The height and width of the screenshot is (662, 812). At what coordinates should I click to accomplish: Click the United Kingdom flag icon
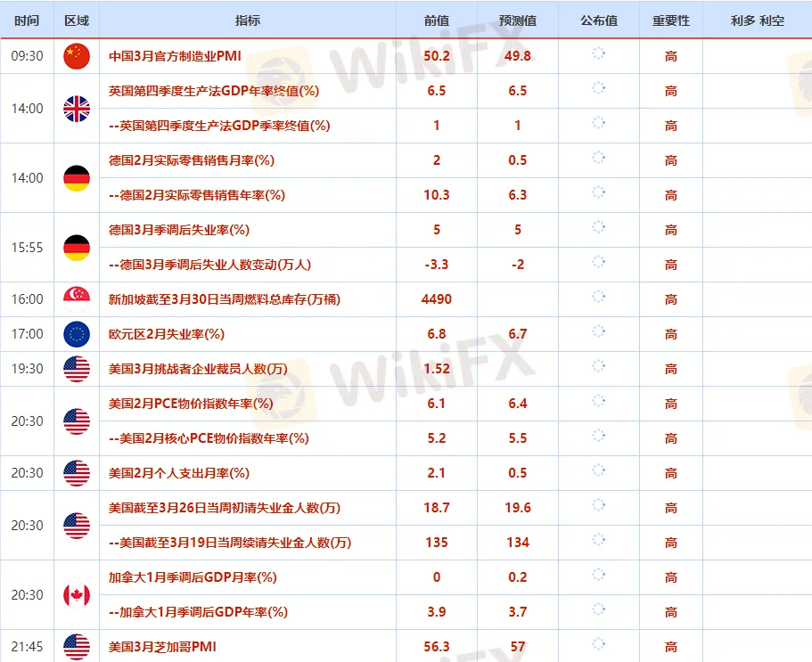tap(77, 109)
